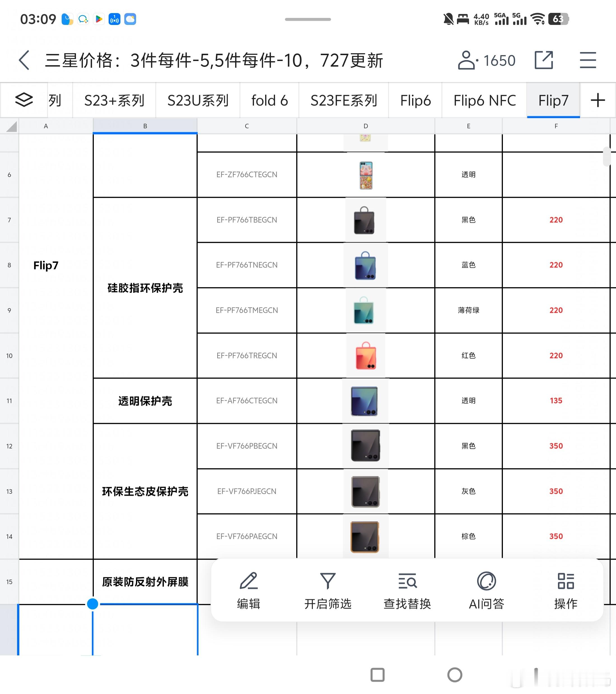The width and height of the screenshot is (616, 694).
Task: Select the 薄荷绿 color cell
Action: tap(468, 310)
